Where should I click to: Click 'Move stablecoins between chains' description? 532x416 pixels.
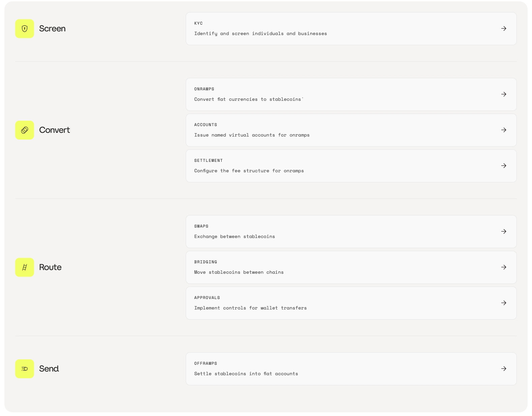click(239, 272)
